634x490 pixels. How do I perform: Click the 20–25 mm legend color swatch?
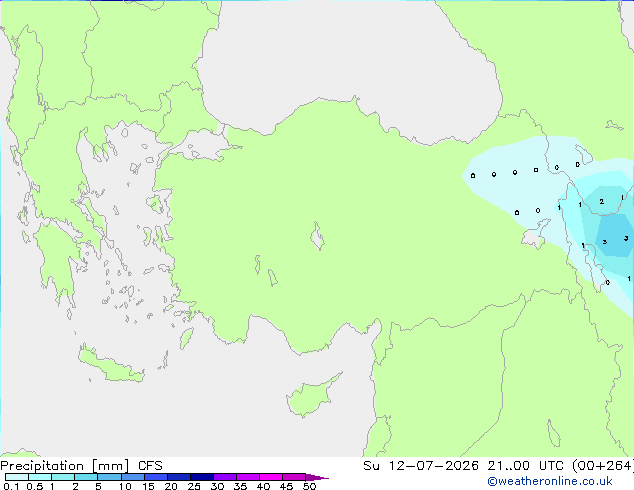click(178, 477)
